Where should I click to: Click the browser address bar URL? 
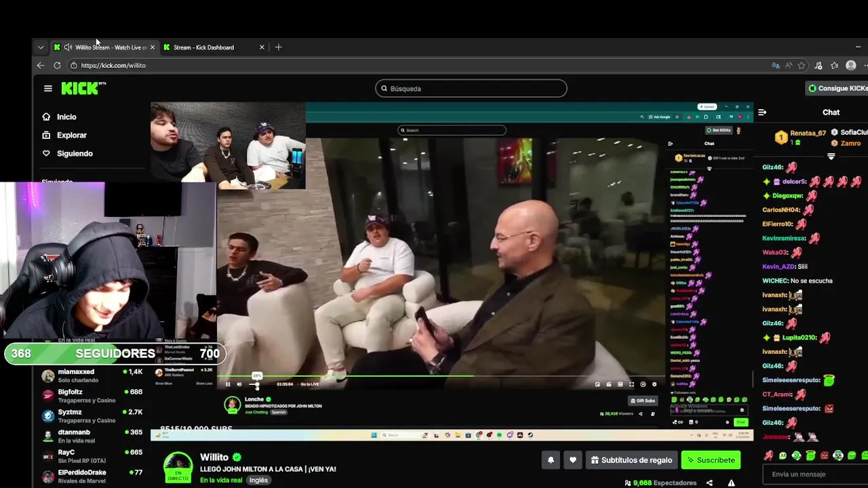click(113, 66)
